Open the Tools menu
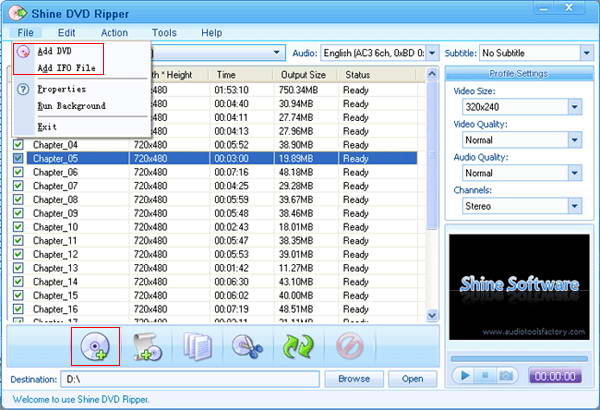The width and height of the screenshot is (600, 410). click(164, 33)
